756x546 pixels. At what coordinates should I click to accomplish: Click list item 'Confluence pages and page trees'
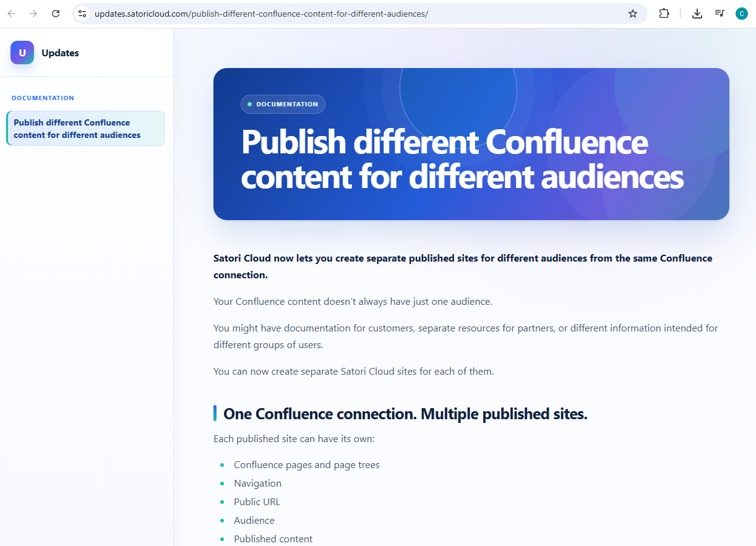307,465
